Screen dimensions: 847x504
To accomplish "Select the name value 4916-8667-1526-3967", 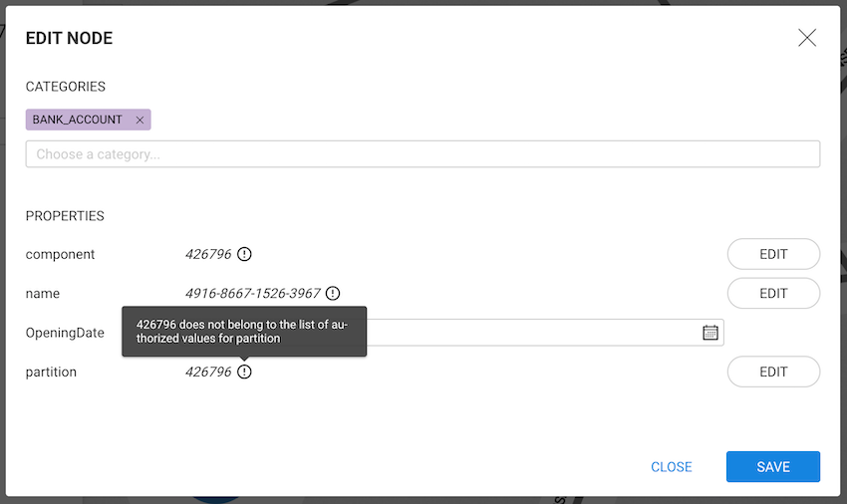I will [x=252, y=293].
